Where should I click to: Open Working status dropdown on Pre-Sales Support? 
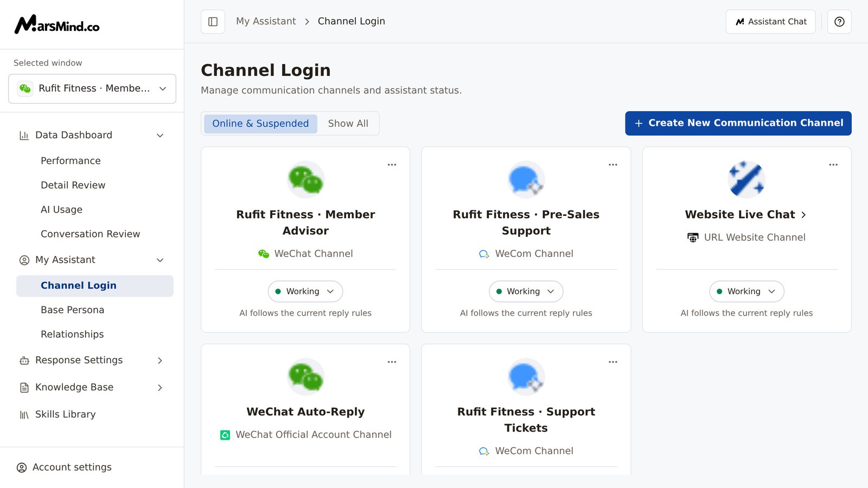[x=526, y=291]
